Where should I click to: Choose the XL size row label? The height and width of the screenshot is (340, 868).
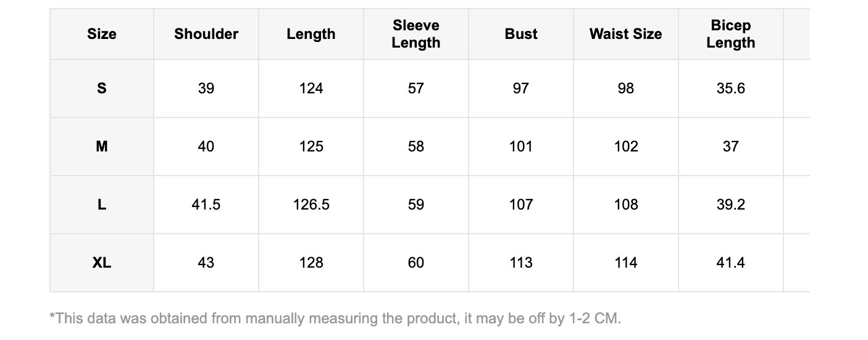[102, 263]
